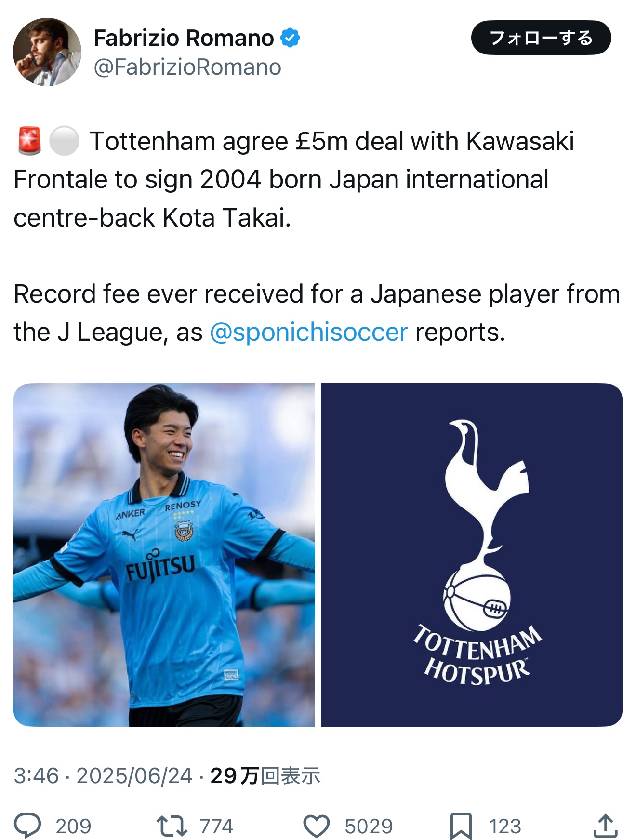Viewport: 636px width, 840px height.
Task: Click the share upload icon
Action: (606, 826)
